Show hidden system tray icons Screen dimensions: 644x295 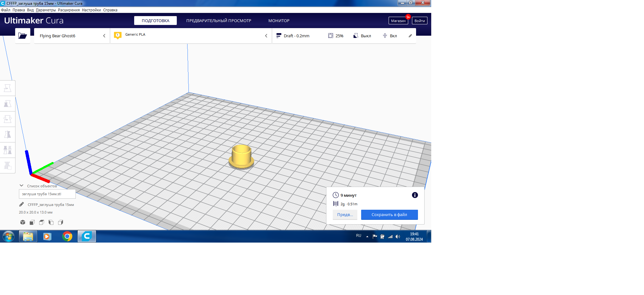point(367,236)
